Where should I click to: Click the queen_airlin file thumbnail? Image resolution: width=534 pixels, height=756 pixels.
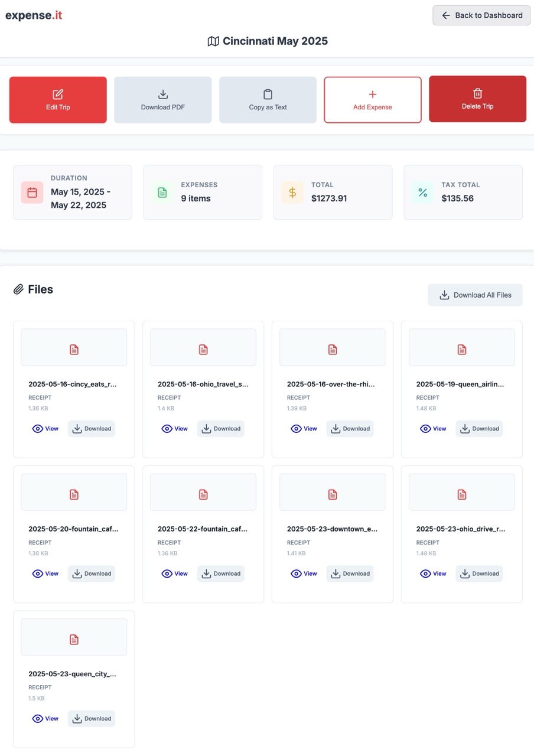tap(462, 347)
